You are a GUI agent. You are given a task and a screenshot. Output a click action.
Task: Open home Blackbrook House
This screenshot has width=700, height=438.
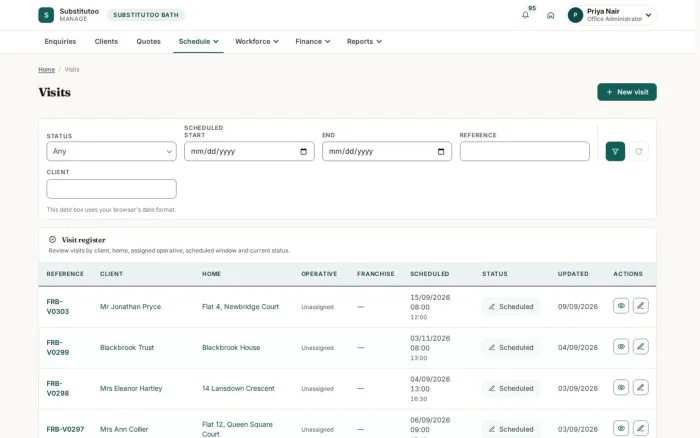coord(231,347)
